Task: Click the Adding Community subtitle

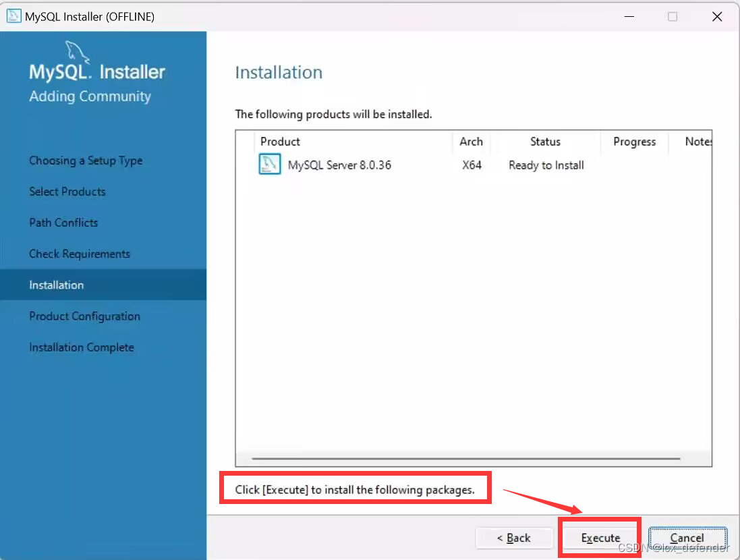Action: pyautogui.click(x=90, y=96)
